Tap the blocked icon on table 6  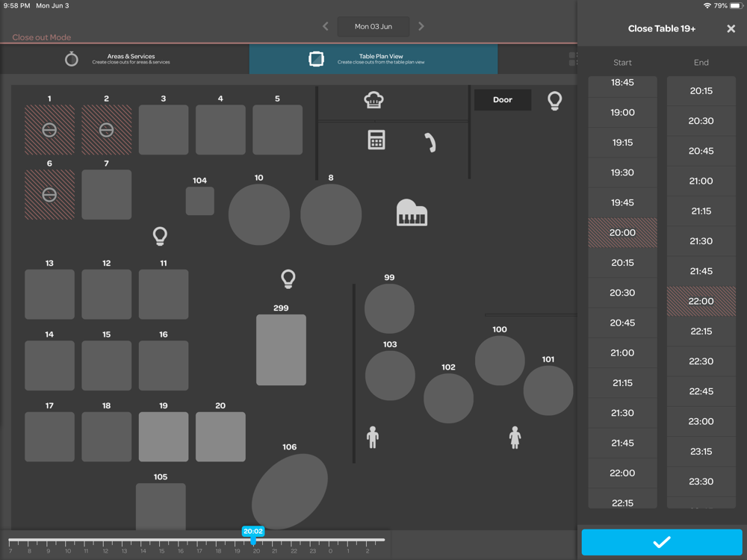pos(49,195)
